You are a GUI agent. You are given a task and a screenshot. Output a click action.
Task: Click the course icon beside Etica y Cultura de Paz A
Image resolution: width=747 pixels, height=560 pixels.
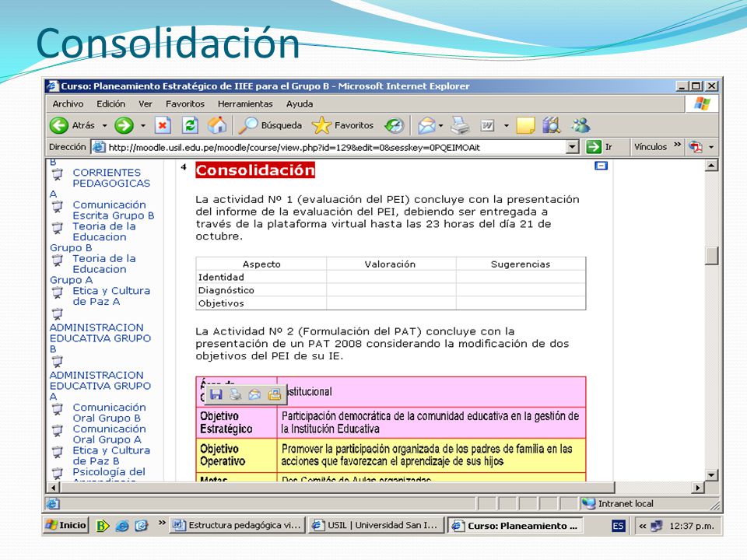[57, 292]
